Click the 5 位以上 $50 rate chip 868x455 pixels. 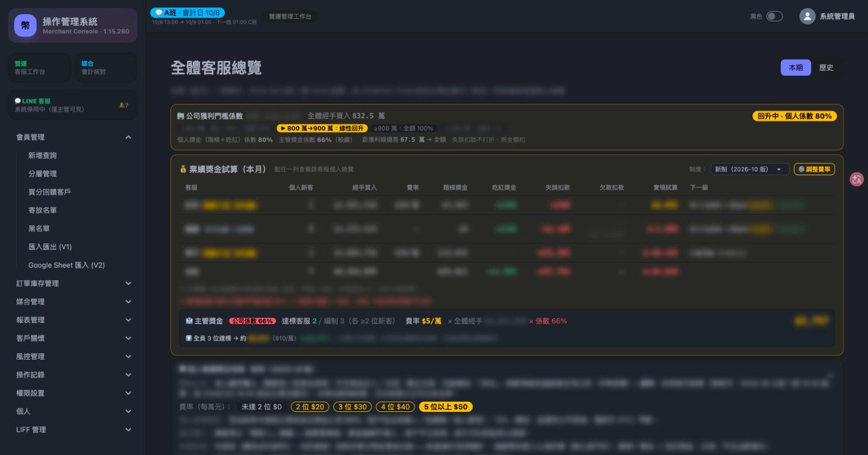(445, 407)
